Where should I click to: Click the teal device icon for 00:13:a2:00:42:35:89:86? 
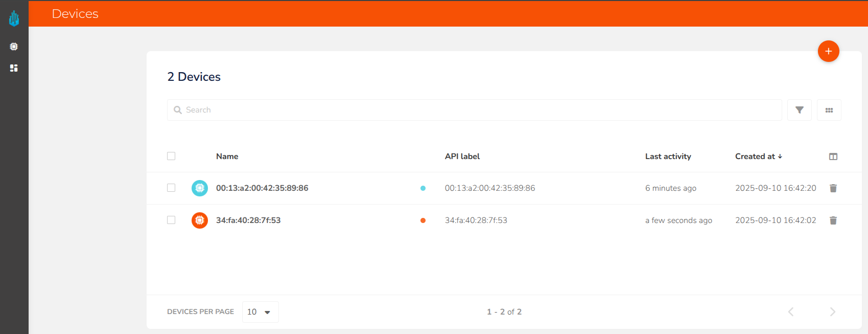pyautogui.click(x=200, y=188)
